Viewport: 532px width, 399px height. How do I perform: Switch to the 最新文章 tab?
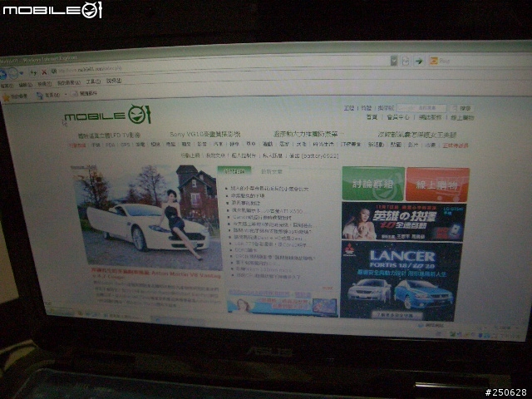point(272,171)
